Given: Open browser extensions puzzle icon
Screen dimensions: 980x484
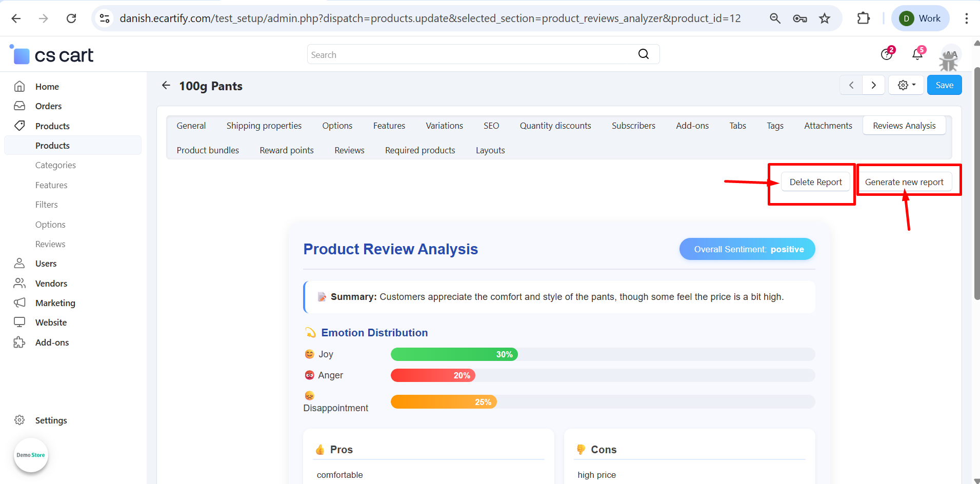Looking at the screenshot, I should [x=864, y=18].
